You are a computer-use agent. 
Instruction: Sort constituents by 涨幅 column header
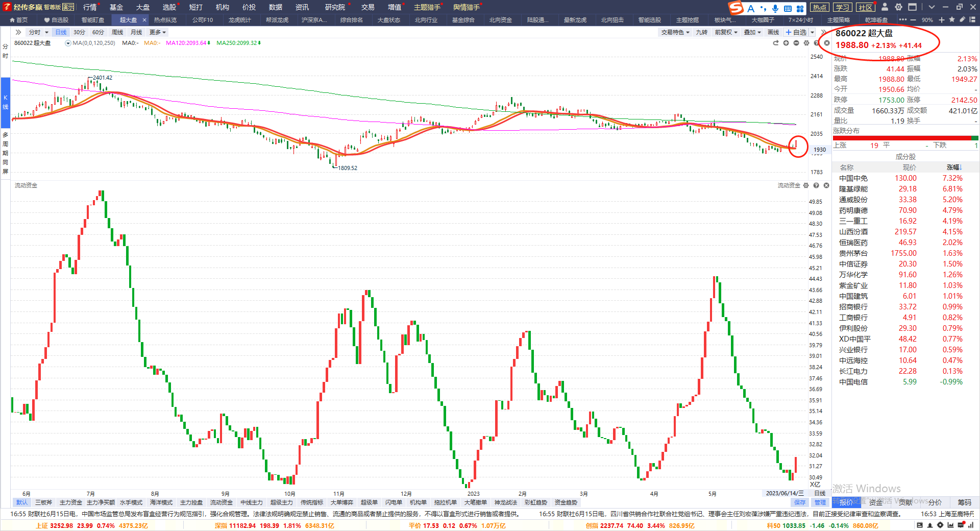point(954,167)
